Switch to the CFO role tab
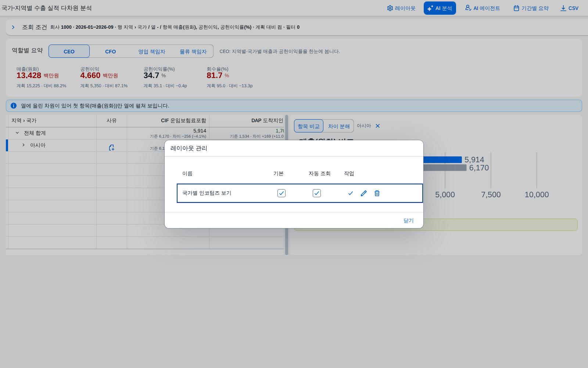Image resolution: width=588 pixels, height=368 pixels. coord(110,51)
